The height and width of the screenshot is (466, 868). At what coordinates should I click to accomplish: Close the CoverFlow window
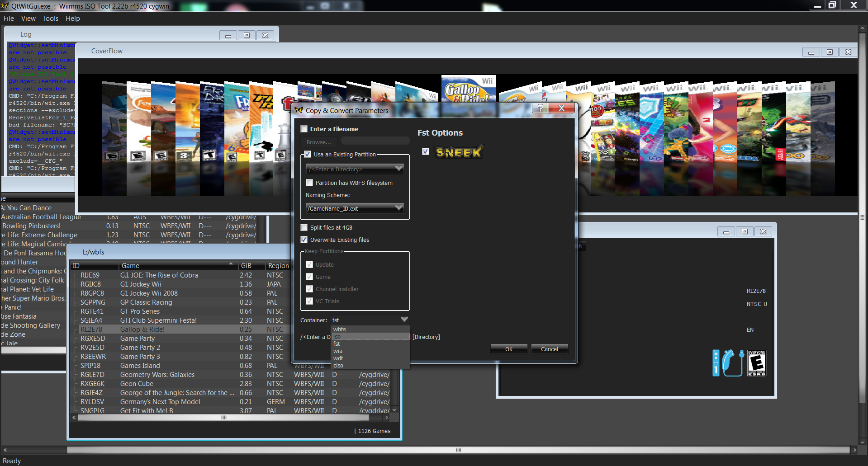click(848, 52)
